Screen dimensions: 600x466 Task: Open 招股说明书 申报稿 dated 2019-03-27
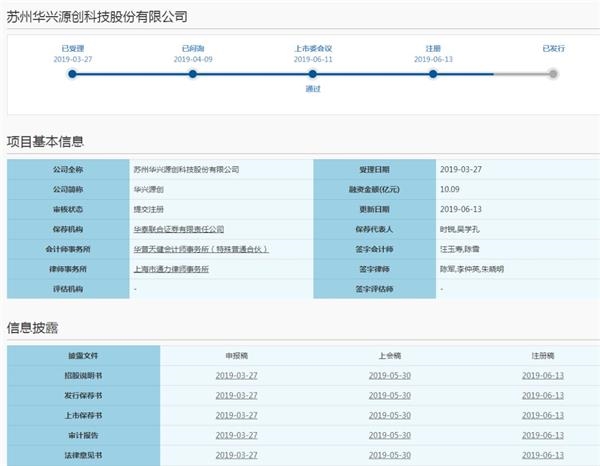[x=236, y=375]
